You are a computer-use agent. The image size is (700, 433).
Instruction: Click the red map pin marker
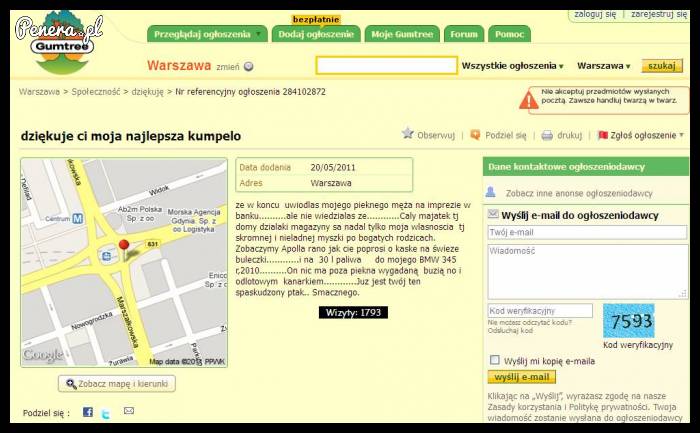point(124,247)
